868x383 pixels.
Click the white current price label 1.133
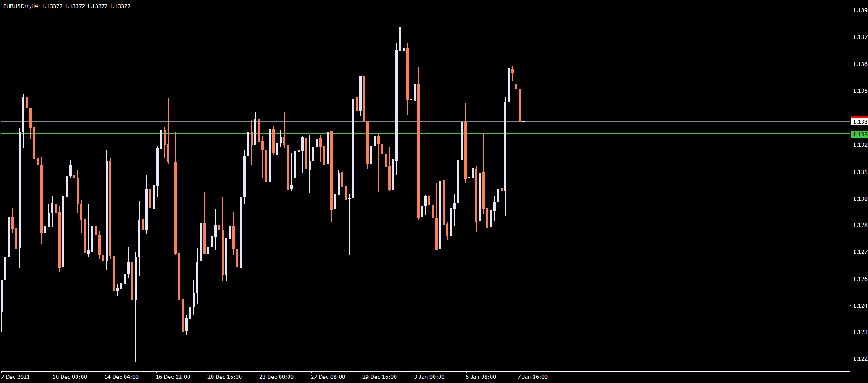click(859, 121)
